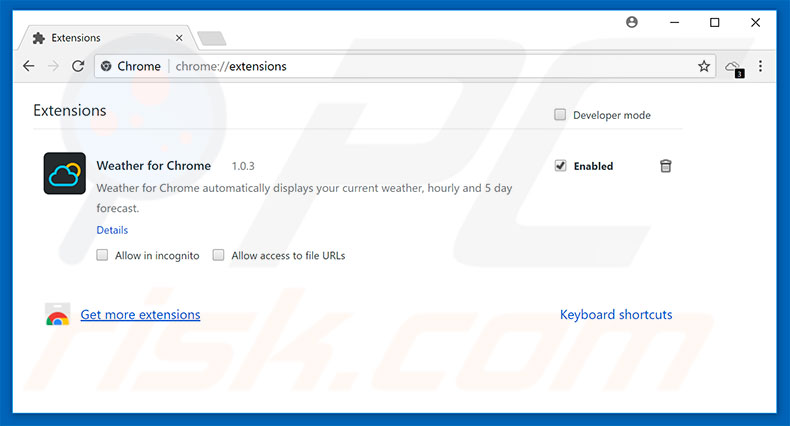Viewport: 790px width, 426px height.
Task: Enable Developer mode checkbox
Action: (560, 115)
